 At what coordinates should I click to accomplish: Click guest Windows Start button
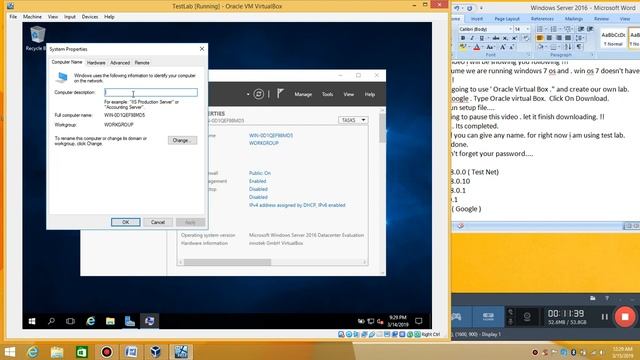pyautogui.click(x=32, y=321)
